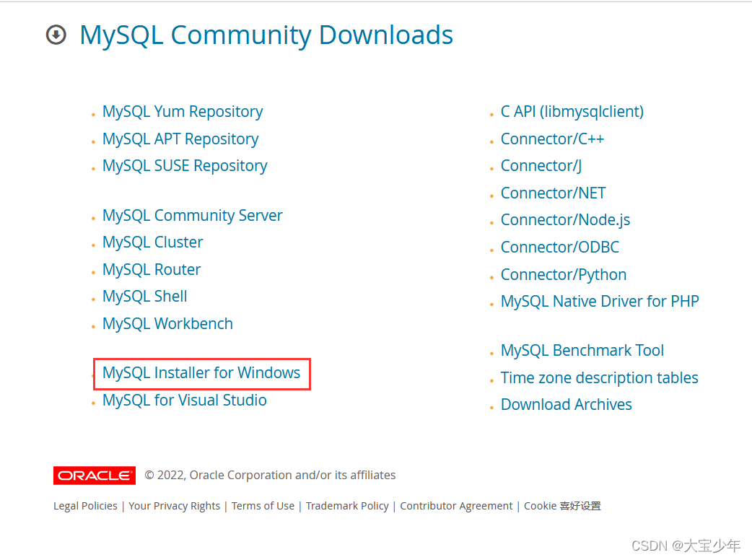Screen dimensions: 752x560
Task: View Time zone description tables
Action: point(600,378)
